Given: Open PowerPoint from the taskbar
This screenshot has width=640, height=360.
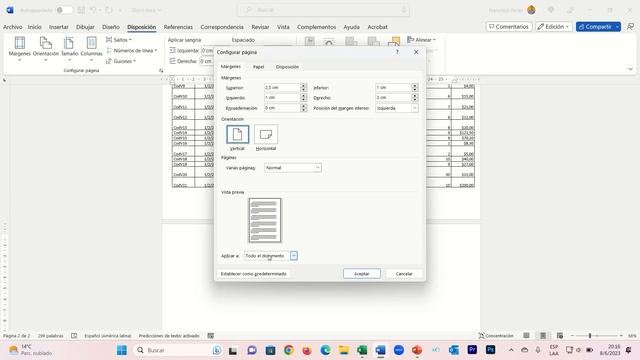Looking at the screenshot, I should [x=417, y=350].
